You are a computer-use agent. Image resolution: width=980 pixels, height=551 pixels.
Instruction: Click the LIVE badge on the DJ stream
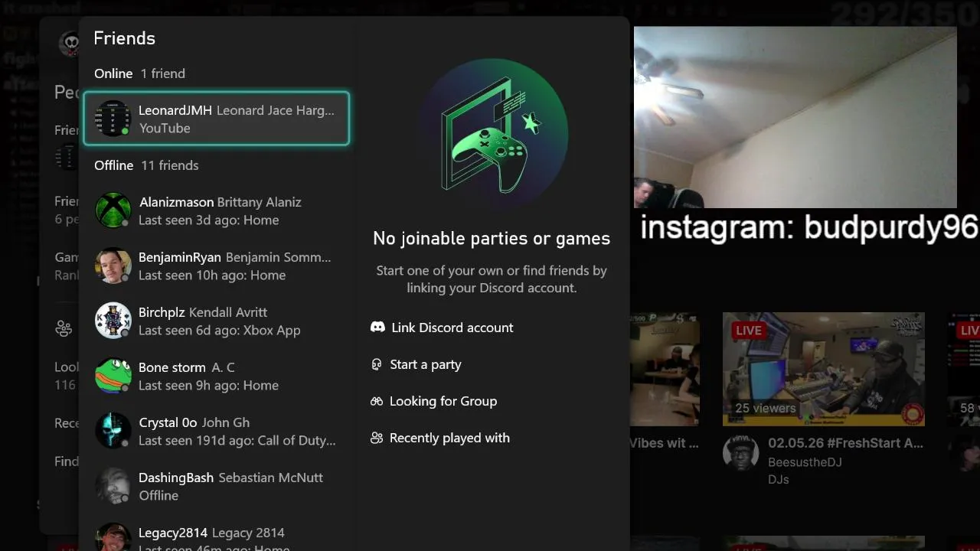point(748,331)
